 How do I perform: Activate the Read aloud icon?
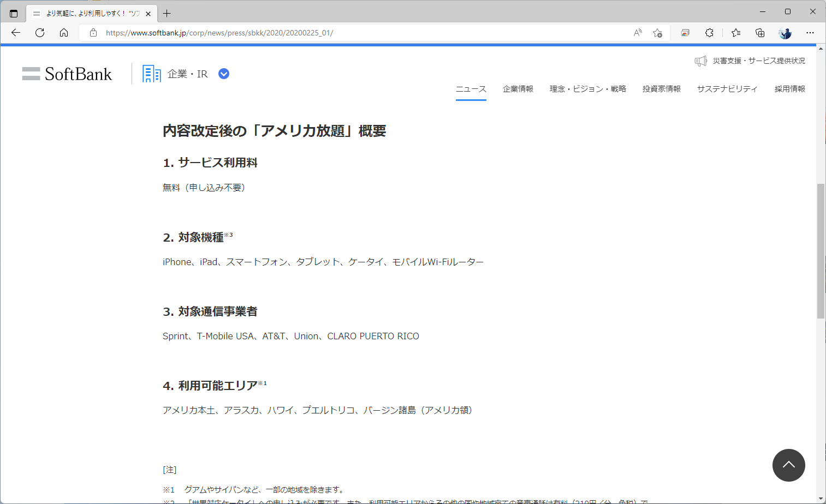coord(638,33)
